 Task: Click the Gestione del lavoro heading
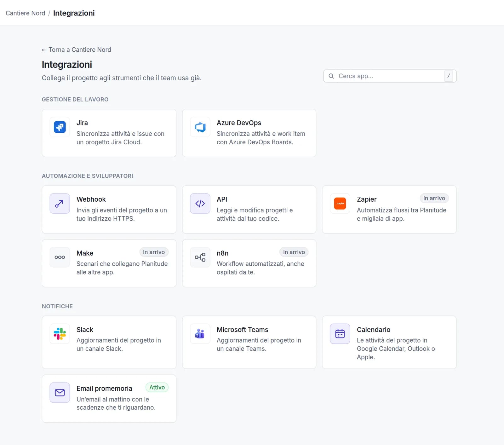click(x=75, y=99)
